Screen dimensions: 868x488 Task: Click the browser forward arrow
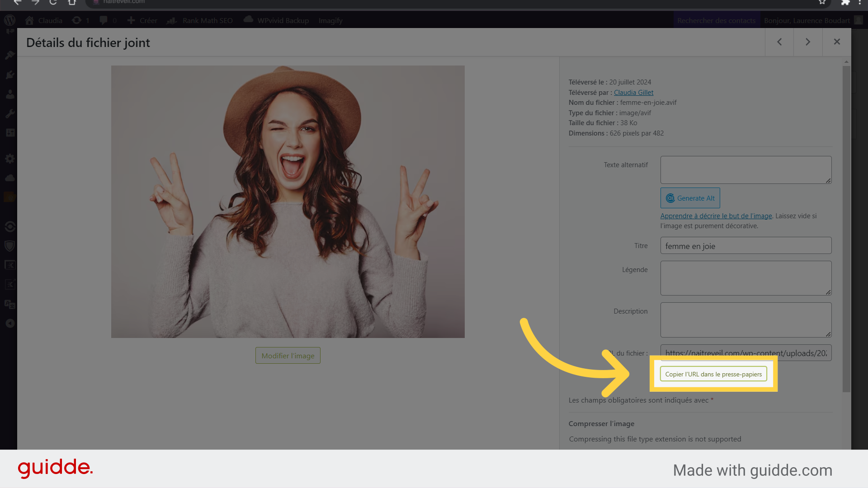[x=35, y=2]
